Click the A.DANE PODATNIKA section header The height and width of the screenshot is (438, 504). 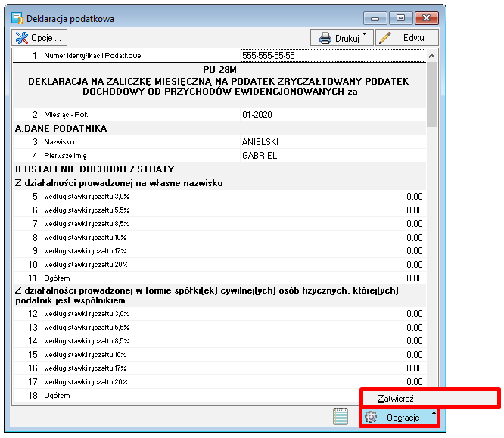tap(61, 128)
